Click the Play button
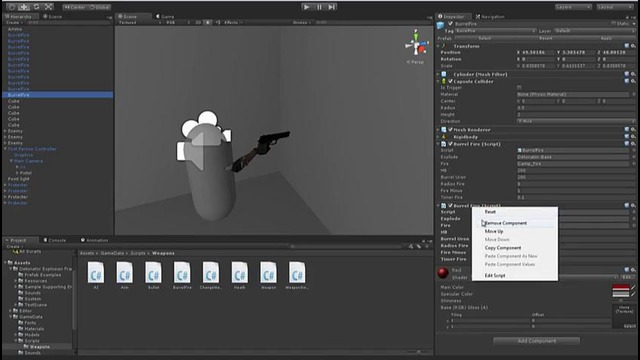Viewport: 640px width, 360px height. click(x=307, y=7)
